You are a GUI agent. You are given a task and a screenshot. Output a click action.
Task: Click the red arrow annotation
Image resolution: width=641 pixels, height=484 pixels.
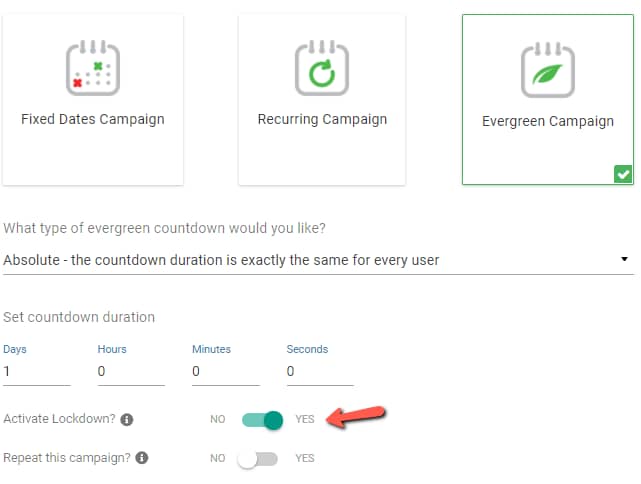(356, 417)
